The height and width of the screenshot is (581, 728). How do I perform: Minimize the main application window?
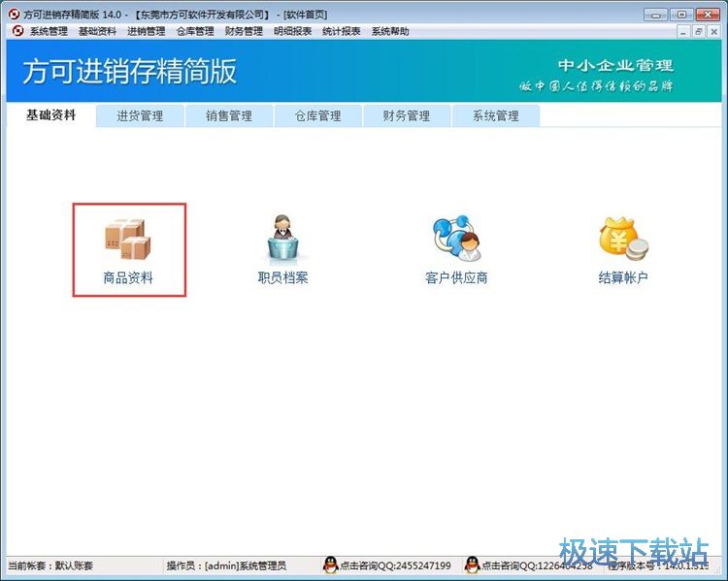coord(656,15)
